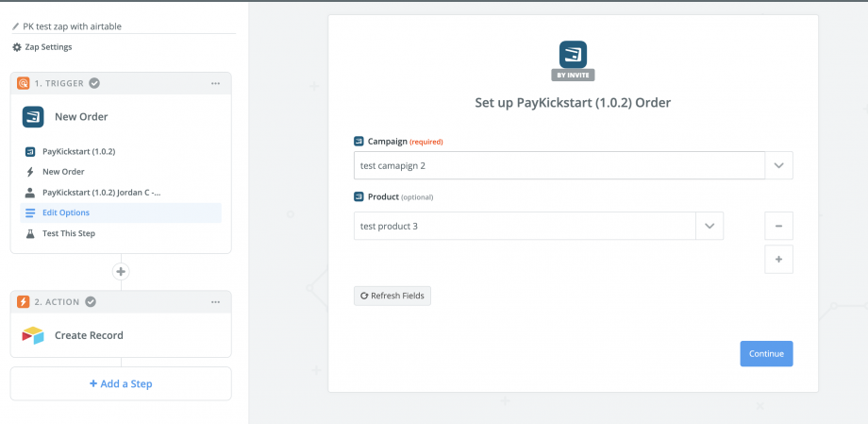Click the Campaign field with test camapign 2

coord(559,165)
